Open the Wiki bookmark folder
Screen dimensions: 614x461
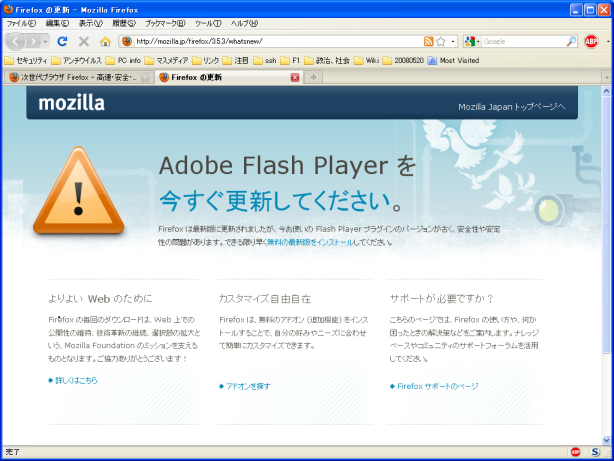367,60
